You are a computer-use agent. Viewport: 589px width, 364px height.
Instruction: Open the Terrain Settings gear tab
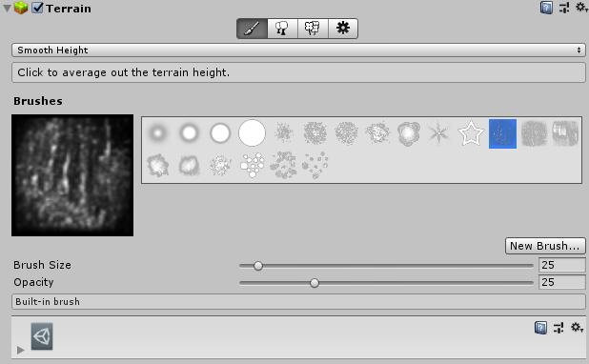(x=343, y=29)
